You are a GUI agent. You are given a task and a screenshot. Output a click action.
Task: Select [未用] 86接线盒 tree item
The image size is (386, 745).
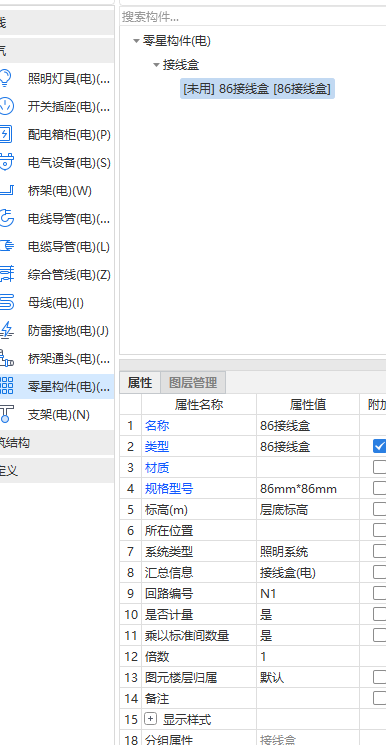[x=257, y=88]
